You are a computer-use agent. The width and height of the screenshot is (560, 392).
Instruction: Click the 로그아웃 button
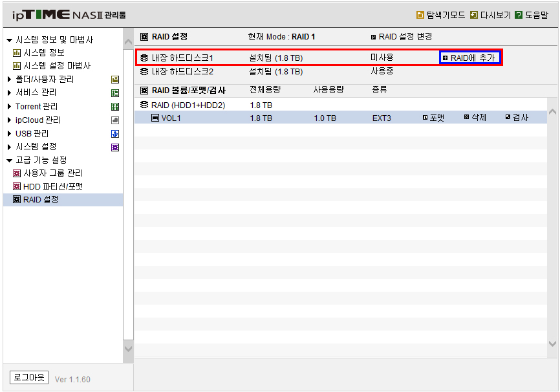click(x=29, y=377)
